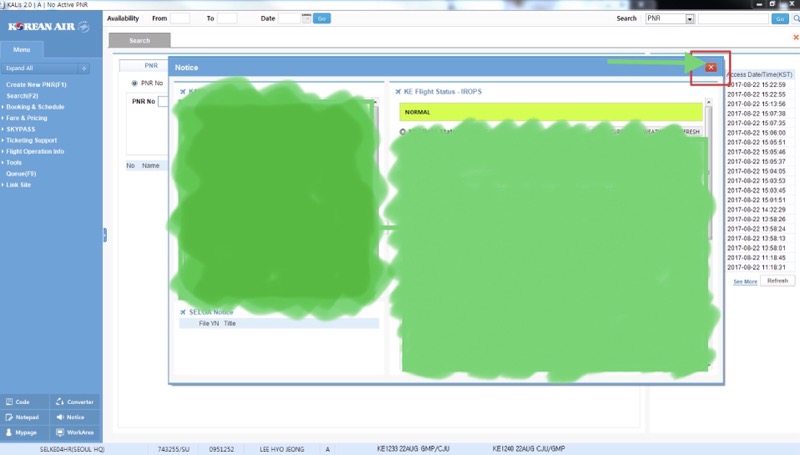The image size is (800, 455).
Task: Click the See More link
Action: click(745, 282)
